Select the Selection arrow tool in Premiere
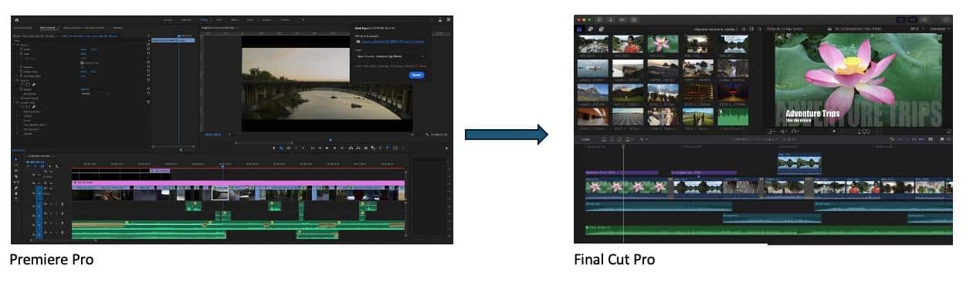 [x=16, y=159]
